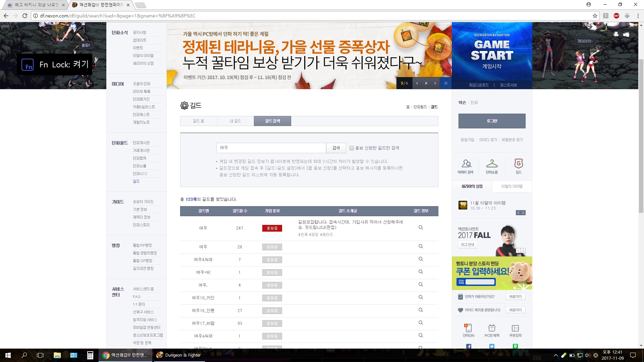644x362 pixels.
Task: Show previous 이달의 아이템 arrow
Action: coord(518,213)
